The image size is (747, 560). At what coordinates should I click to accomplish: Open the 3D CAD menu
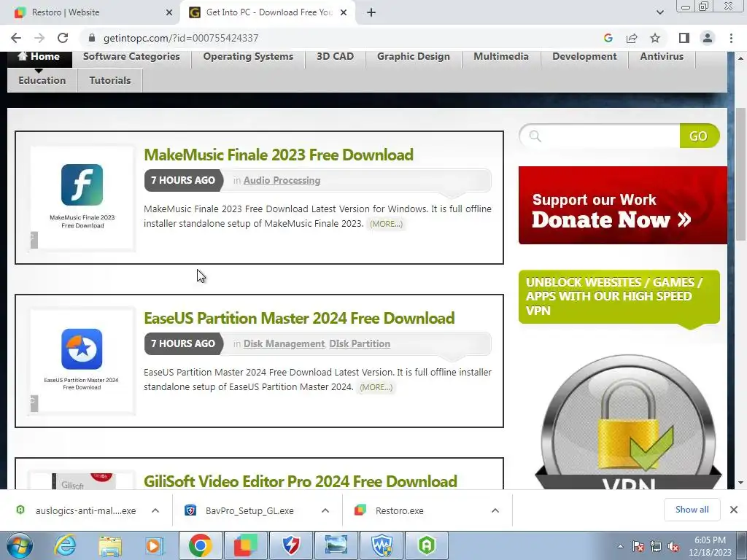336,57
